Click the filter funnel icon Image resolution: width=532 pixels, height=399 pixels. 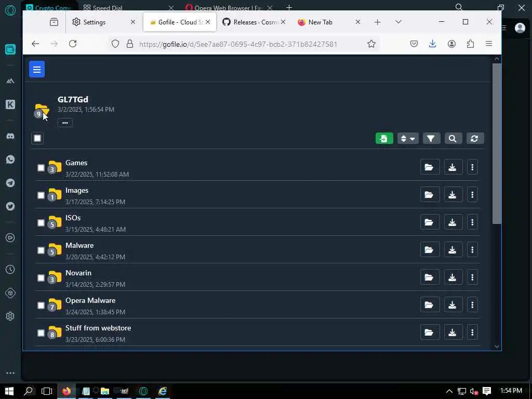pyautogui.click(x=431, y=138)
